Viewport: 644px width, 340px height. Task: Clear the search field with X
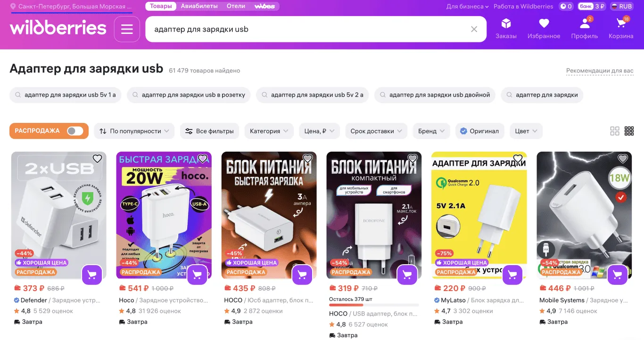(474, 29)
